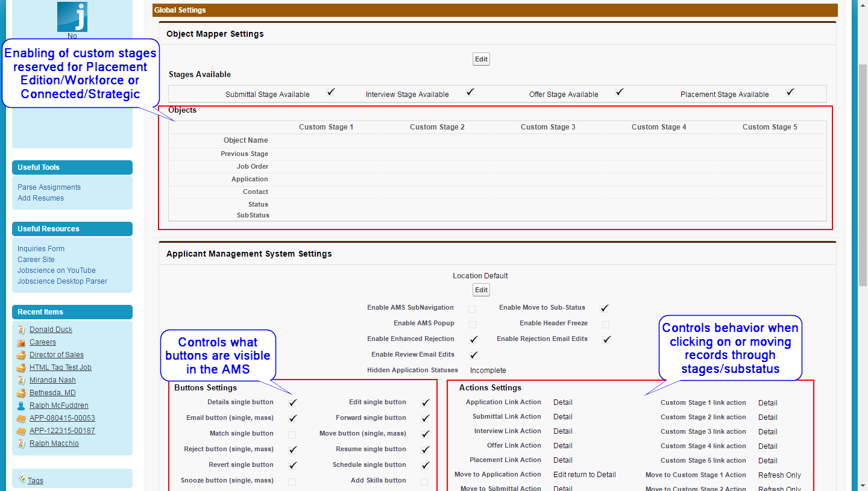Visit Jobscience on YouTube
Image resolution: width=868 pixels, height=491 pixels.
coord(56,270)
